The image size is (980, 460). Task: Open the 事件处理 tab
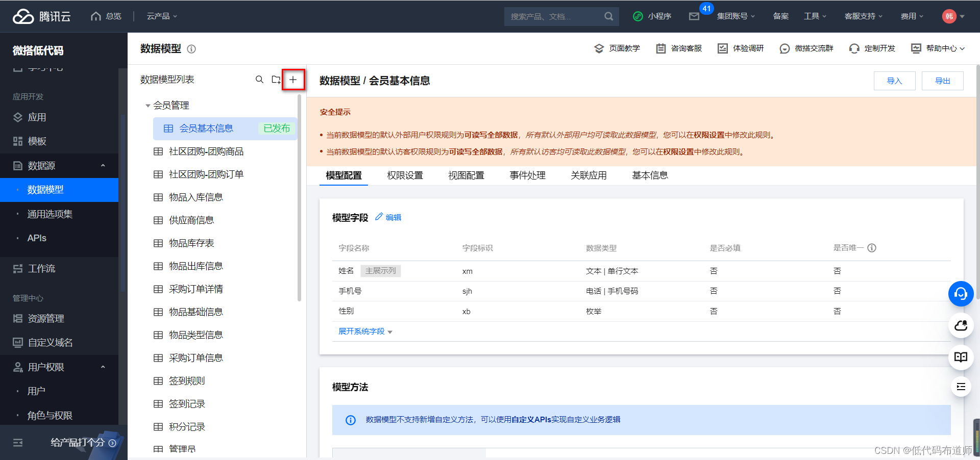[527, 175]
